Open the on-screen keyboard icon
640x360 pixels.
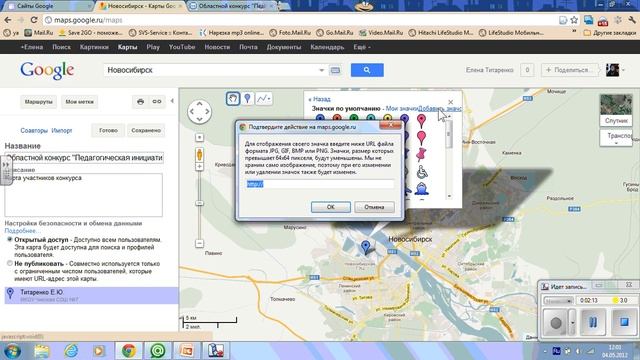click(x=335, y=70)
